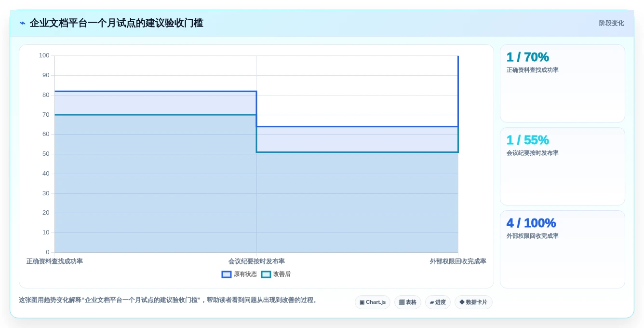Toggle the 原有状态 legend item

pyautogui.click(x=239, y=274)
